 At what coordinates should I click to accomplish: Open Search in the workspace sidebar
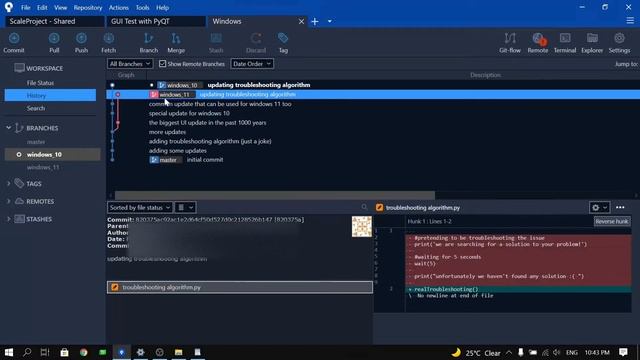click(x=36, y=108)
